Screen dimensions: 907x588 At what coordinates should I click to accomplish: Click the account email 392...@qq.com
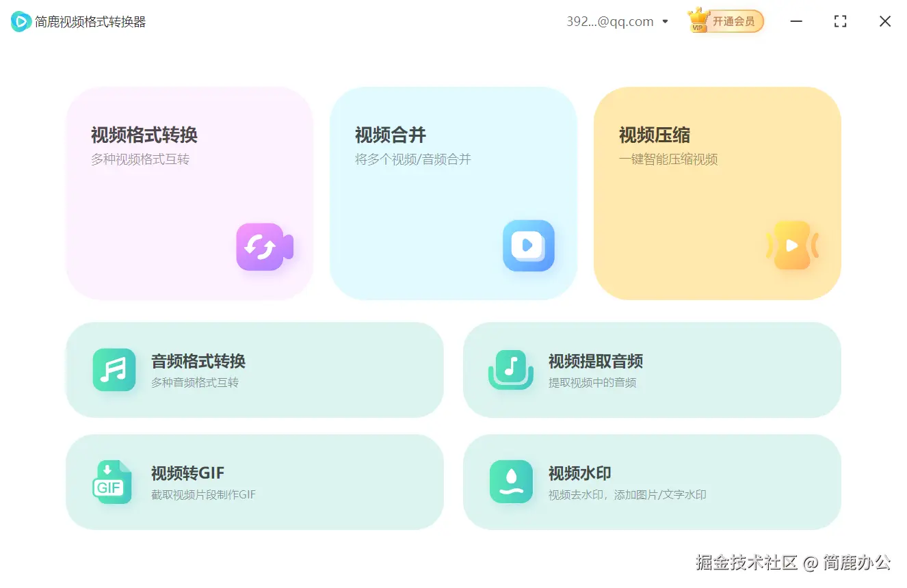click(609, 21)
